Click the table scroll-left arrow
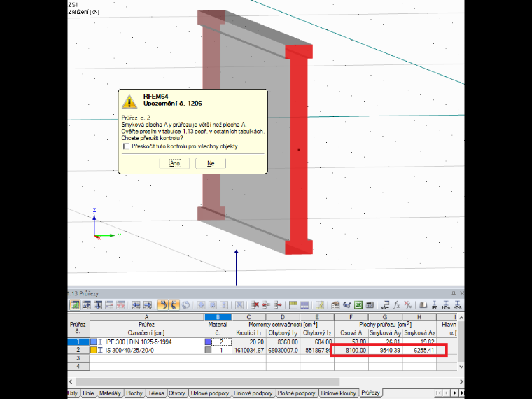The image size is (532, 399). pos(71,381)
